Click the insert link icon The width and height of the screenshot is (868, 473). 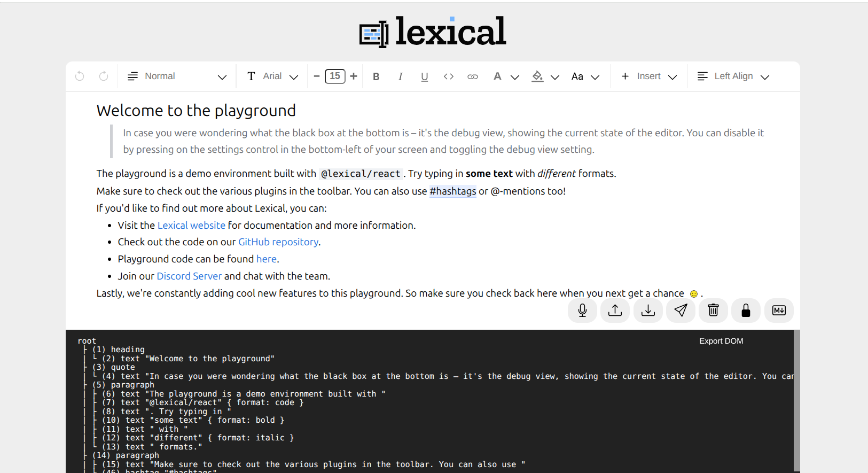tap(473, 76)
